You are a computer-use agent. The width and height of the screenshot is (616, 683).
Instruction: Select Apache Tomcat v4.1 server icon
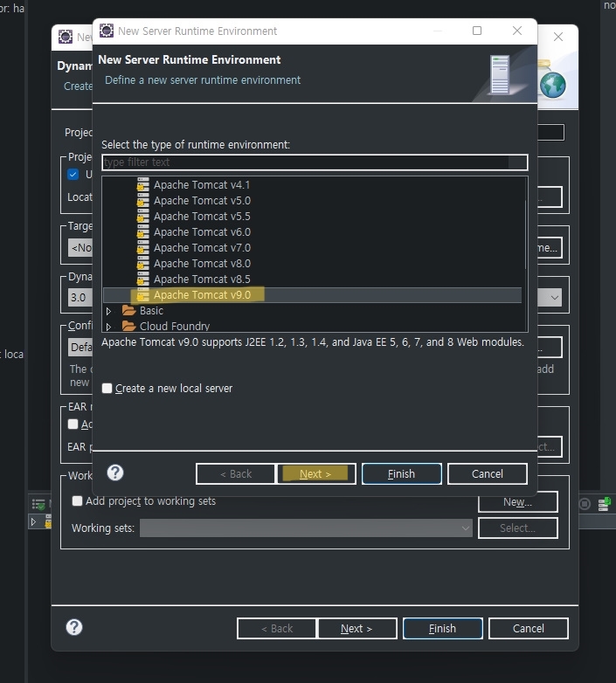(x=143, y=184)
